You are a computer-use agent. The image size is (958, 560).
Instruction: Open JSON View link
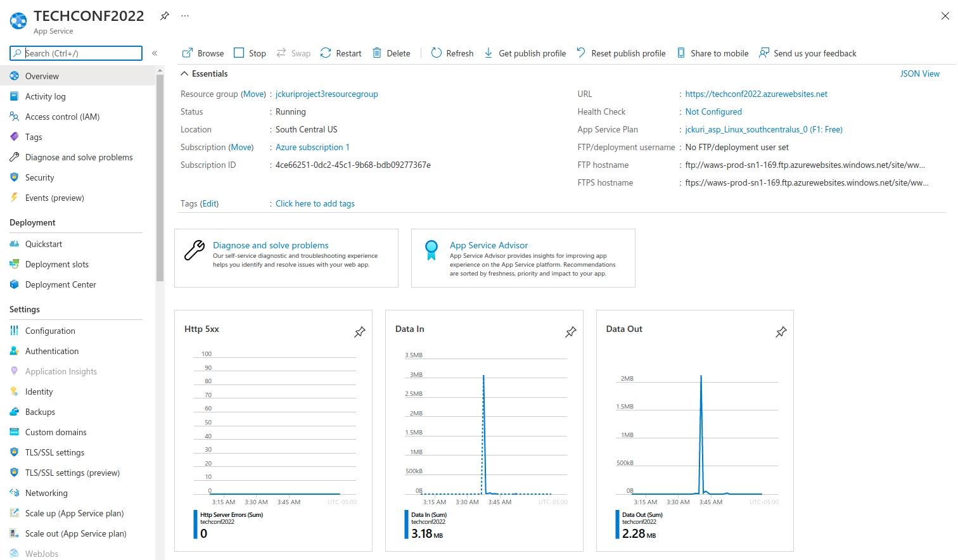(x=919, y=73)
